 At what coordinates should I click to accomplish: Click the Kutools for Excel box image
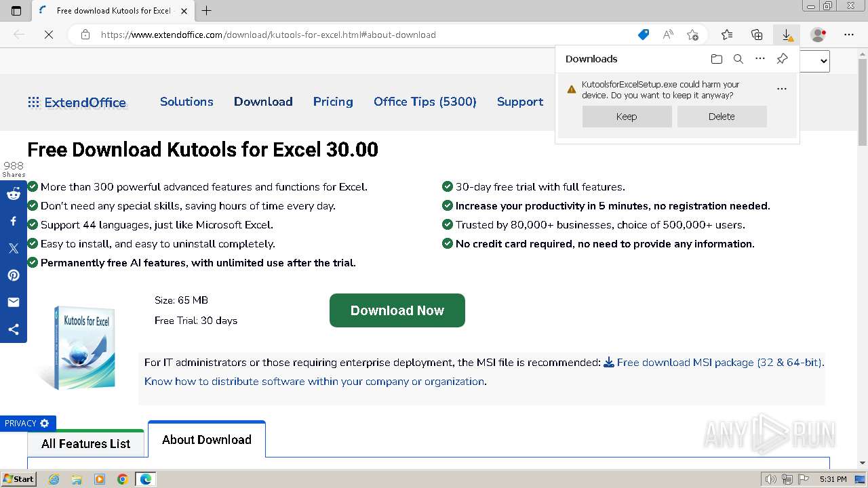coord(78,347)
